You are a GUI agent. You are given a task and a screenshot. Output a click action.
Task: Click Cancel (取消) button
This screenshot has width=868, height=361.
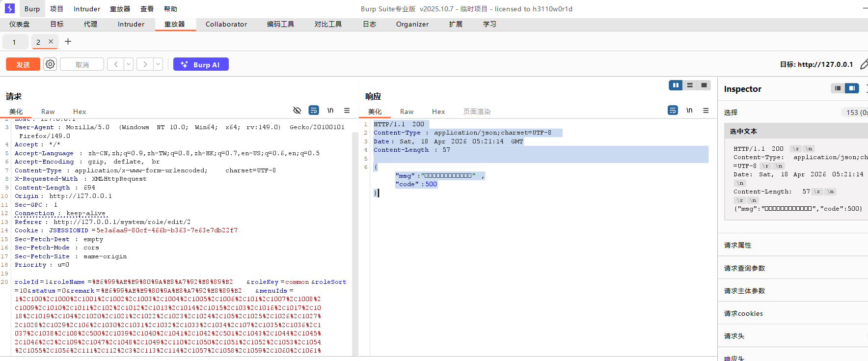point(82,64)
